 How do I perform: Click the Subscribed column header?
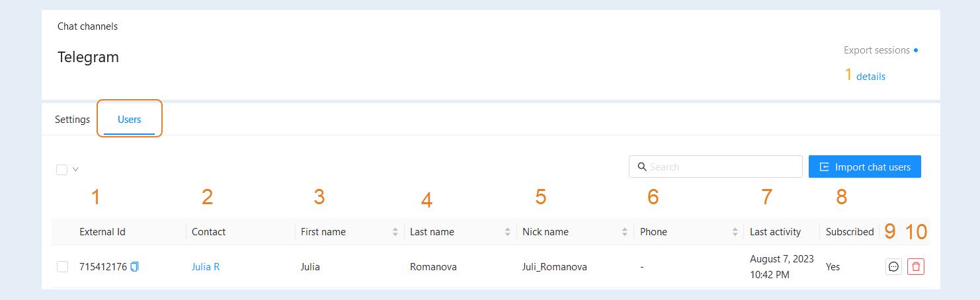(x=850, y=232)
